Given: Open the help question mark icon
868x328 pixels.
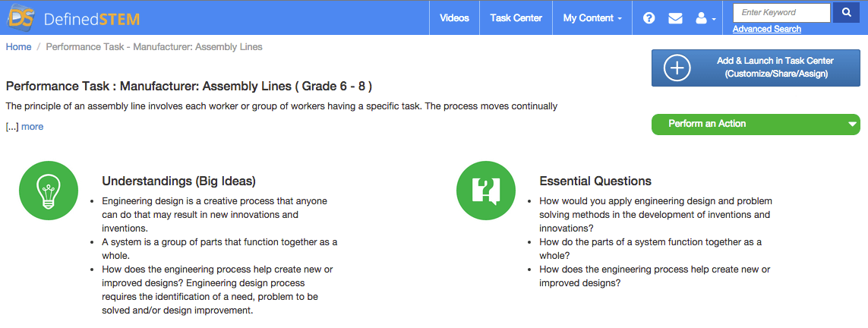Looking at the screenshot, I should pos(649,18).
